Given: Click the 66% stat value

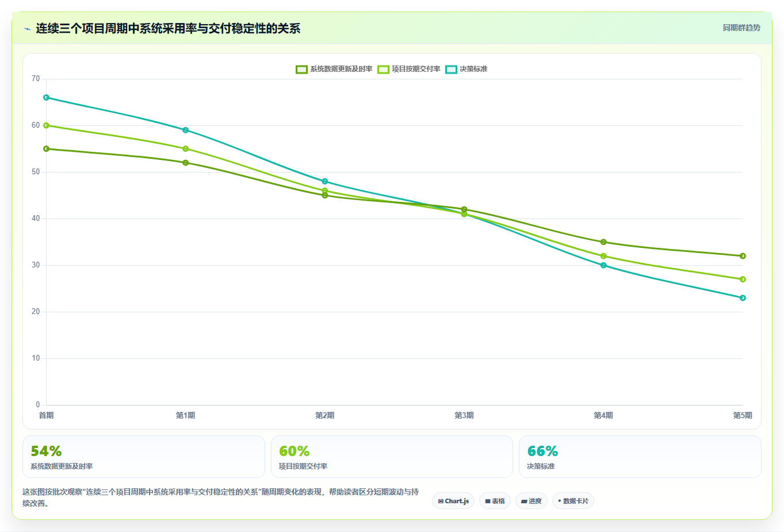Looking at the screenshot, I should click(x=542, y=451).
